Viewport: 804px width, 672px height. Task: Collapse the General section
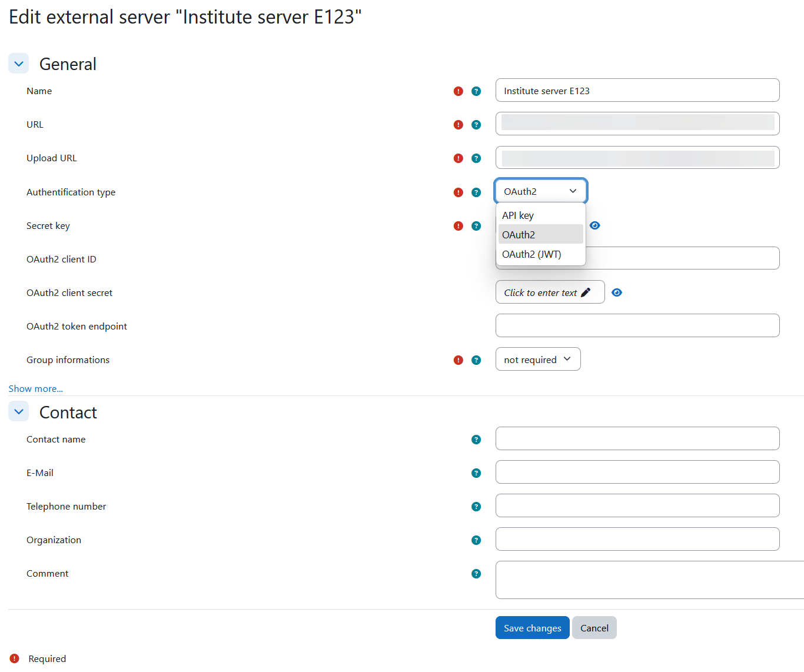pyautogui.click(x=19, y=64)
